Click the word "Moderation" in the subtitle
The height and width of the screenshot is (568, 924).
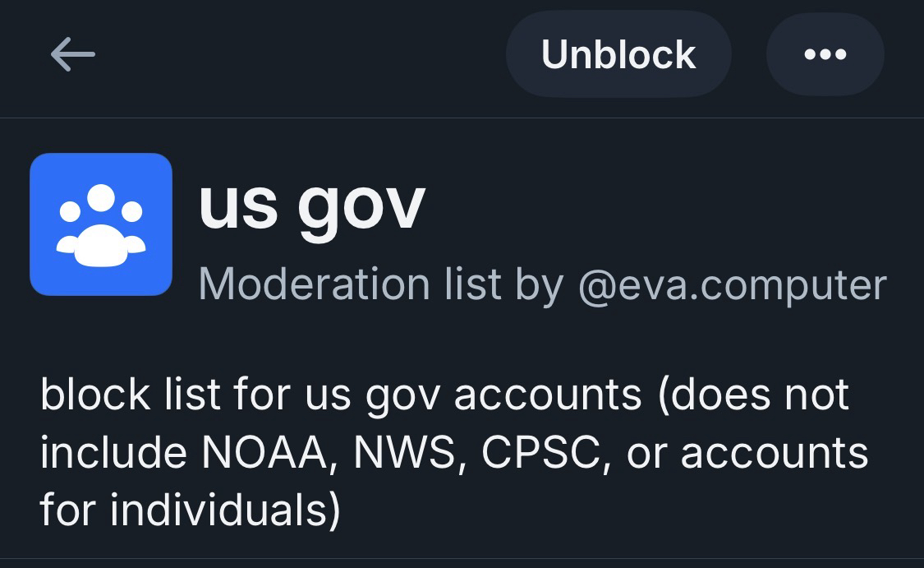[314, 284]
